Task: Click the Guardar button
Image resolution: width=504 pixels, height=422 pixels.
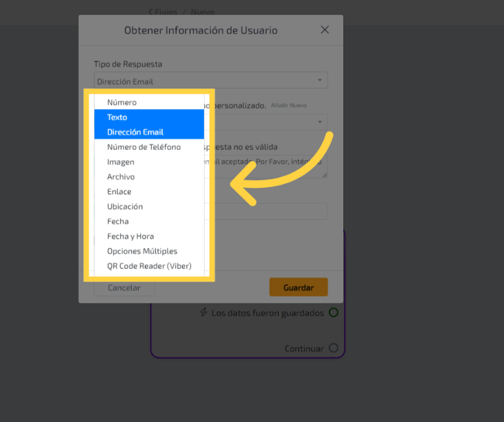Action: (298, 287)
